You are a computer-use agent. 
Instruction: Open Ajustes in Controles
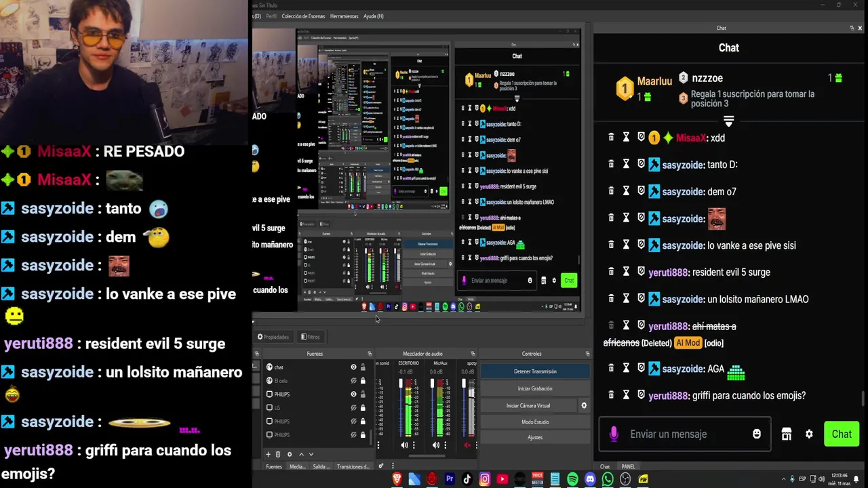pos(535,437)
